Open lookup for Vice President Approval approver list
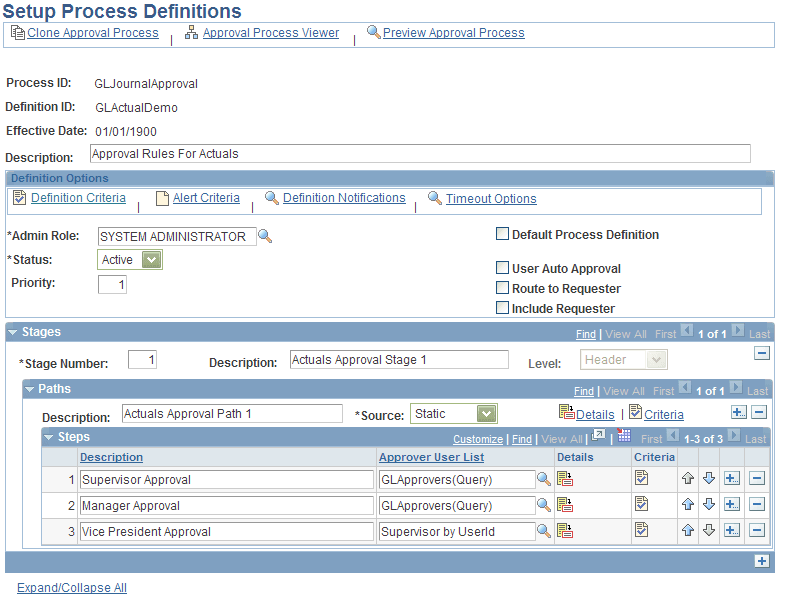The height and width of the screenshot is (601, 786). click(x=544, y=531)
